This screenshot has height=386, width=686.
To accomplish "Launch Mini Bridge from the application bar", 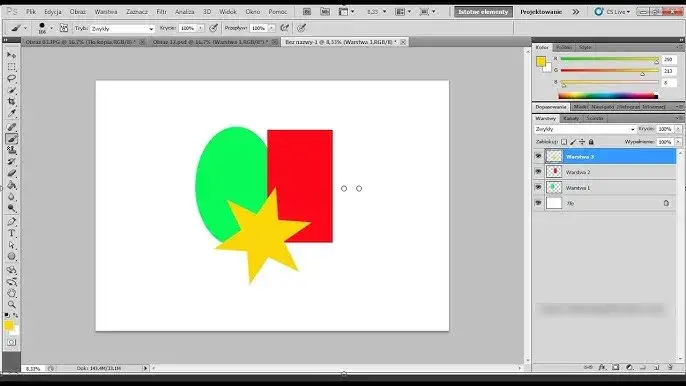I will coord(325,12).
